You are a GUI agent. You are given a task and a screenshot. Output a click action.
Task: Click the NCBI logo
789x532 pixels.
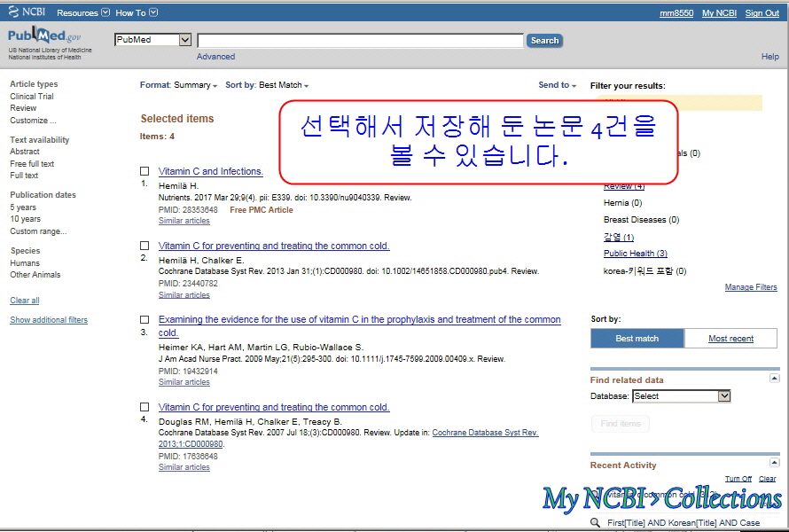[27, 12]
